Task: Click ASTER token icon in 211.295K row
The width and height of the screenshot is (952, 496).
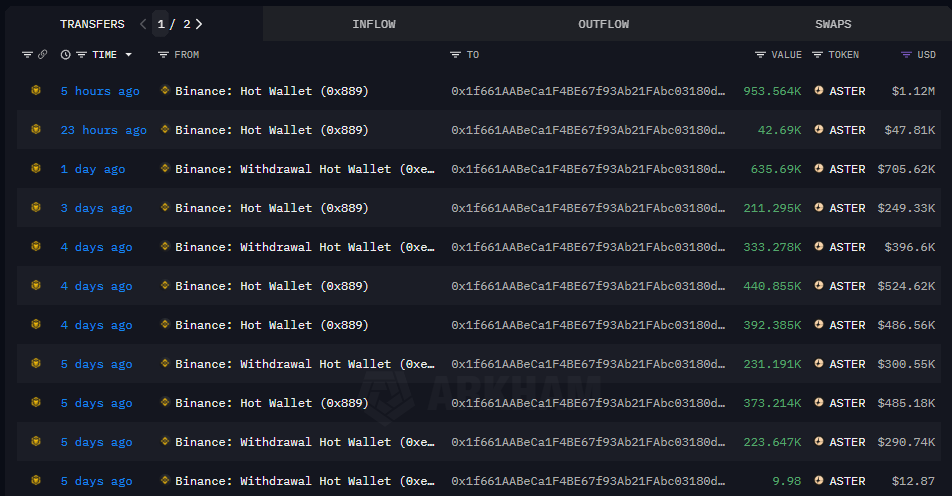Action: (818, 208)
